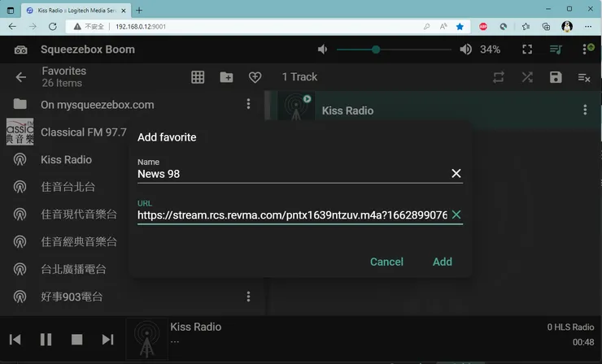This screenshot has height=364, width=602.
Task: Open the main menu with update badge
Action: [587, 49]
